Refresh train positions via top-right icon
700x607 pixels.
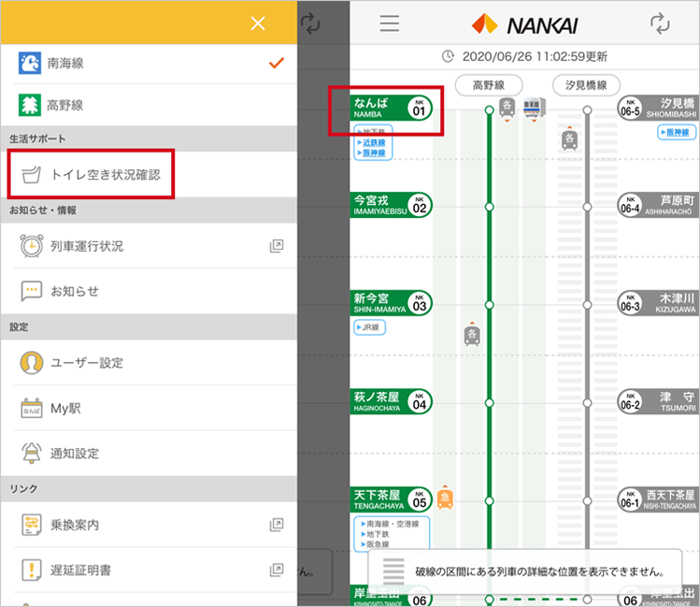pyautogui.click(x=660, y=23)
